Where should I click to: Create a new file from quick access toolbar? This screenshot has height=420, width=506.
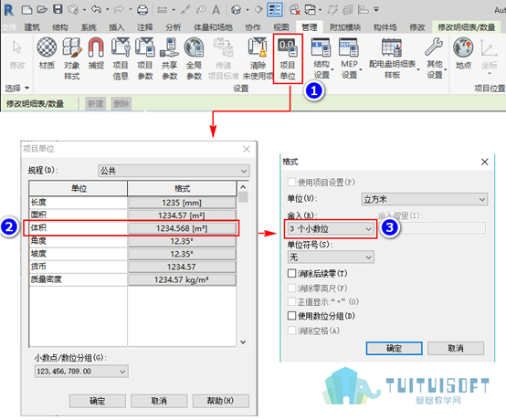tap(26, 10)
